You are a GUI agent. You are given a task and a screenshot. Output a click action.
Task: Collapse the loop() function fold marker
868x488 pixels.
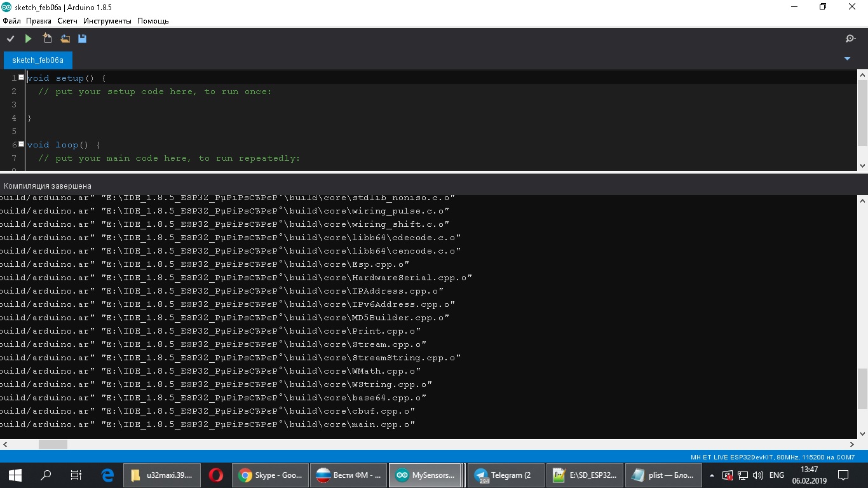click(x=22, y=144)
